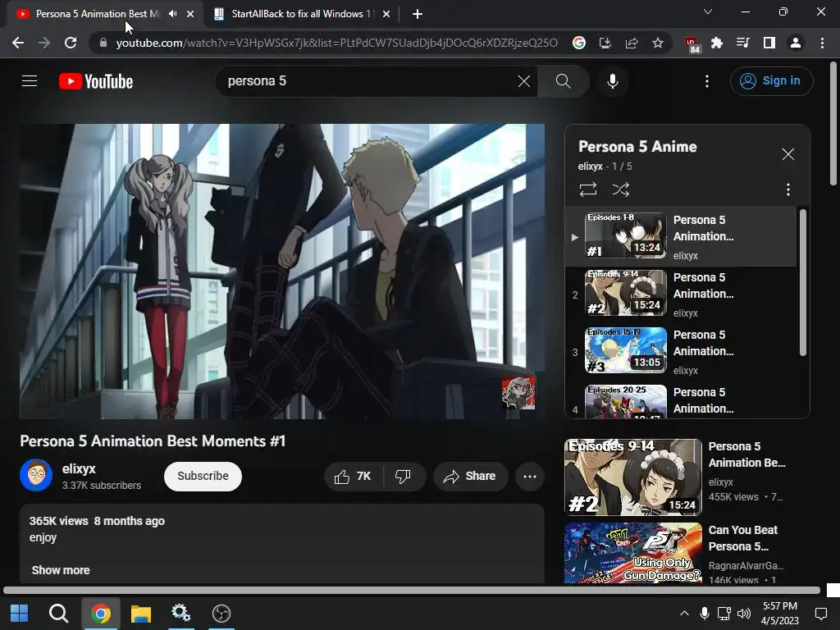The height and width of the screenshot is (630, 840).
Task: Clear the search query with the X
Action: click(524, 81)
